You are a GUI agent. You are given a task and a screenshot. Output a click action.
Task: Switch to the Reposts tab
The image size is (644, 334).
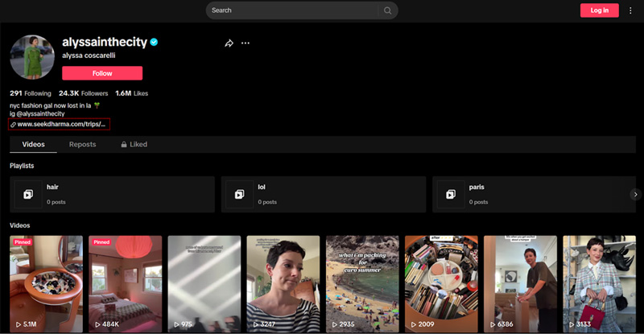tap(82, 144)
